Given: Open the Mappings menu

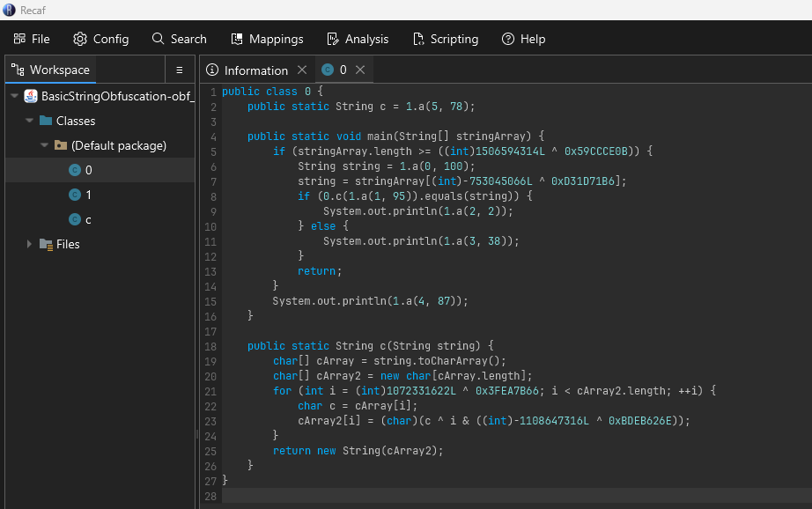Looking at the screenshot, I should coord(267,39).
